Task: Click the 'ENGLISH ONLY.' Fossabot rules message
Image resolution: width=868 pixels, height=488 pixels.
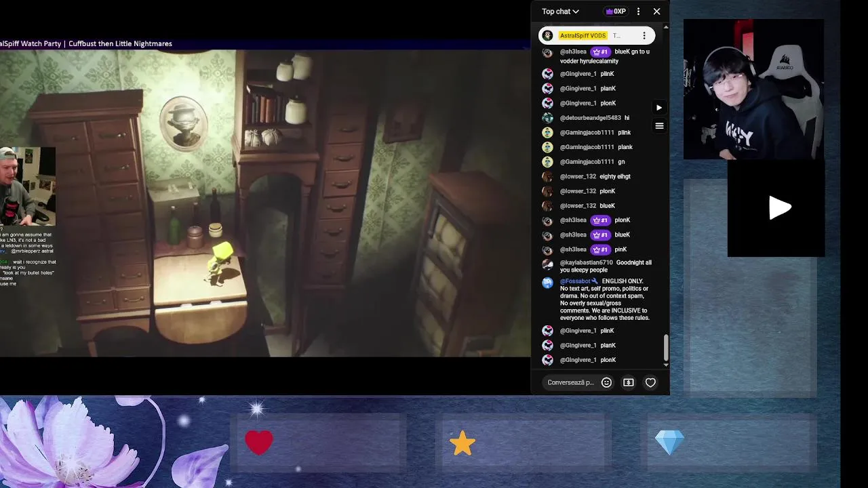Action: (x=604, y=300)
